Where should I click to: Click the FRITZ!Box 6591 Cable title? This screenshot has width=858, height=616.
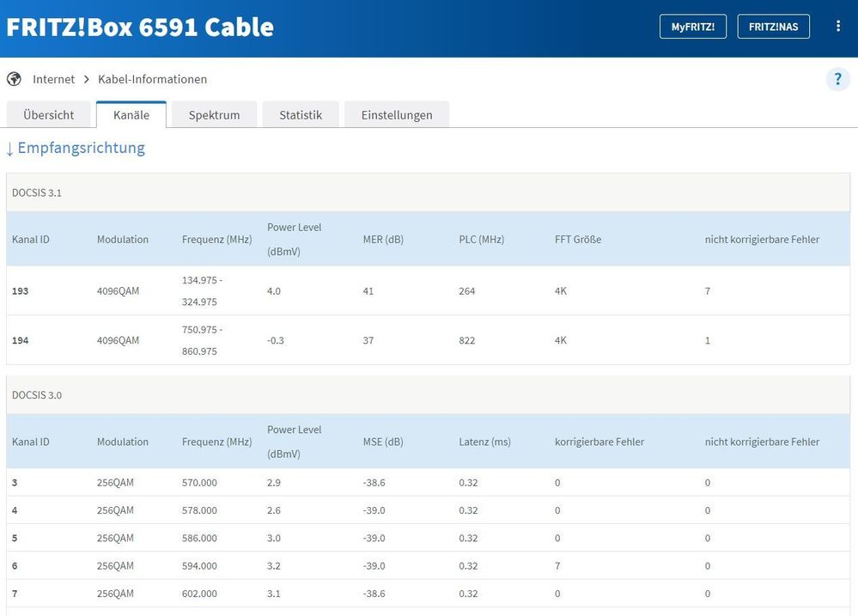(x=140, y=27)
